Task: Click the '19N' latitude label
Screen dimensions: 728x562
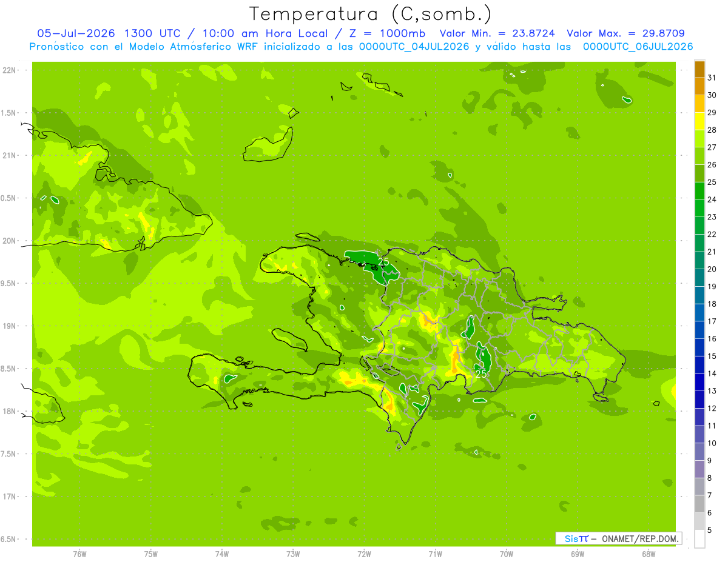Action: (x=10, y=326)
